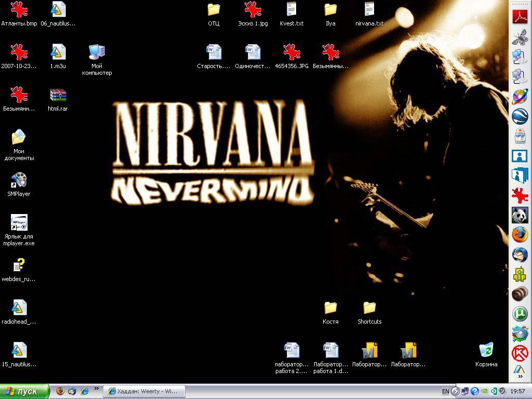The height and width of the screenshot is (399, 532).
Task: Open Adobe Reader from the side toolbar
Action: [520, 16]
